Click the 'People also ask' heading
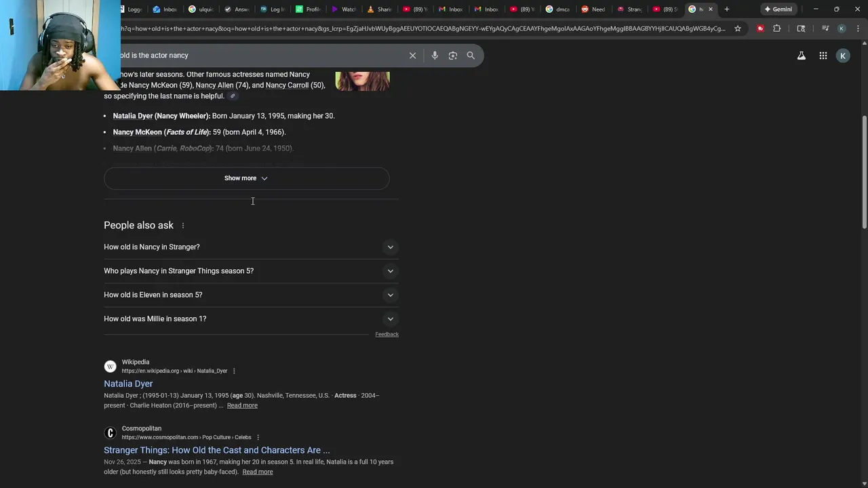The height and width of the screenshot is (488, 868). coord(138,226)
